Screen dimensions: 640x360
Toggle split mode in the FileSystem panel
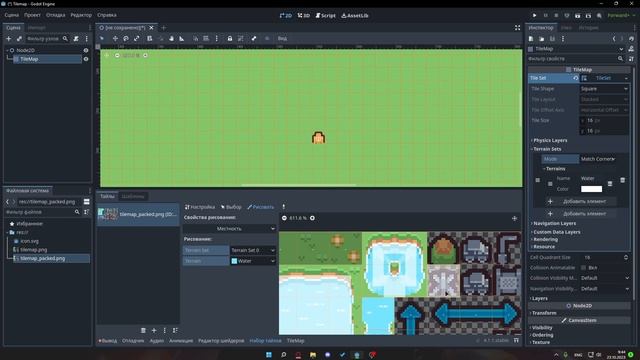(87, 202)
